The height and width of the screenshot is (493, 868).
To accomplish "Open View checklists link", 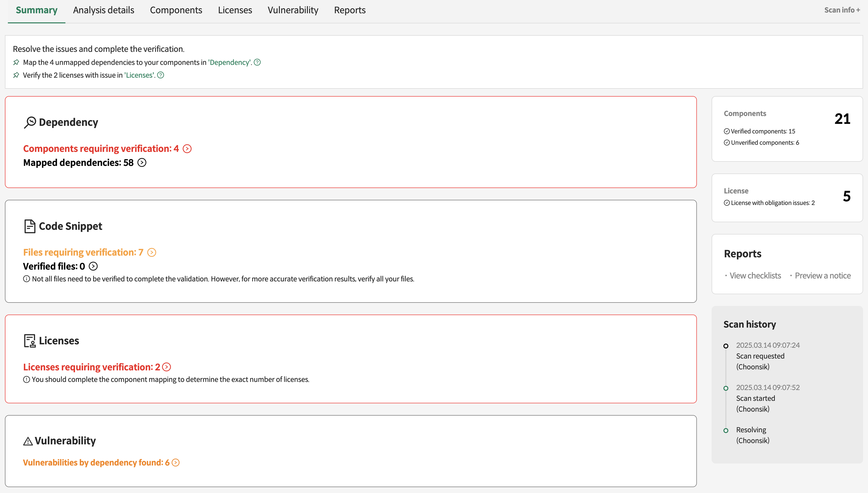I will click(x=755, y=275).
